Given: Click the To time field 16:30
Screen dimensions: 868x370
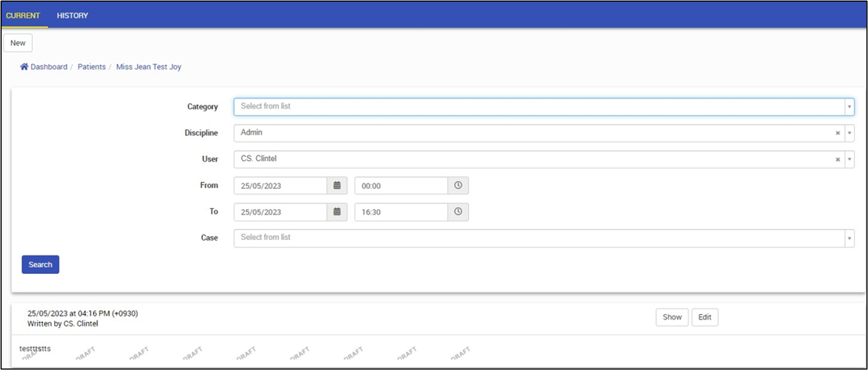Looking at the screenshot, I should pyautogui.click(x=401, y=212).
